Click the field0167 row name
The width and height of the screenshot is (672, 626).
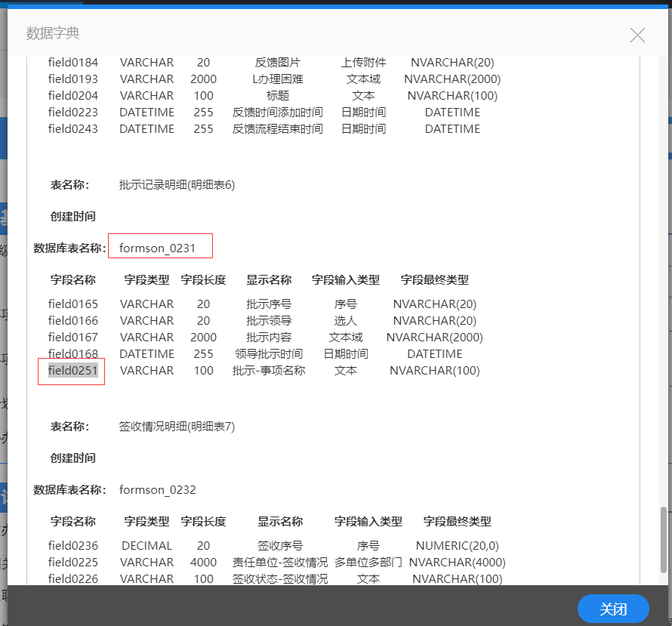pyautogui.click(x=72, y=338)
